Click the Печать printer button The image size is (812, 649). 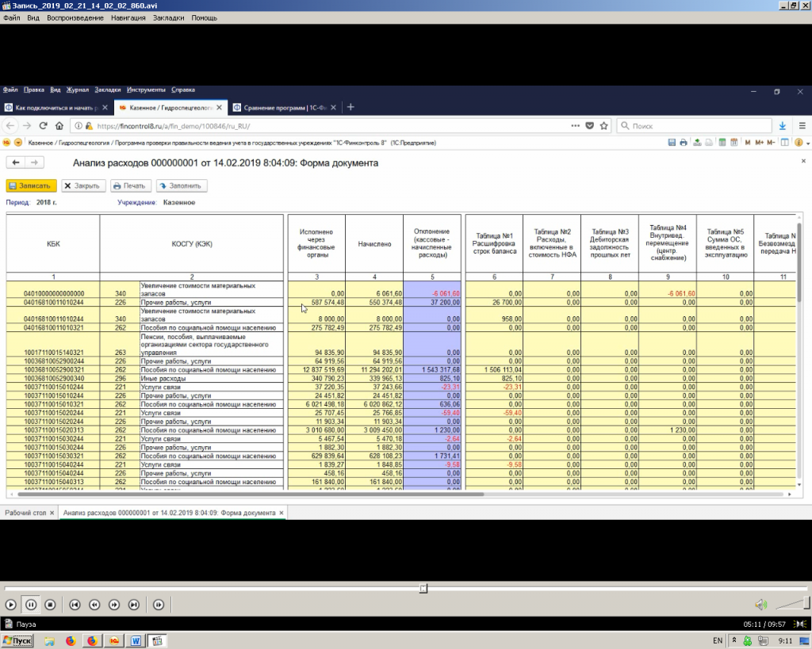click(x=130, y=185)
